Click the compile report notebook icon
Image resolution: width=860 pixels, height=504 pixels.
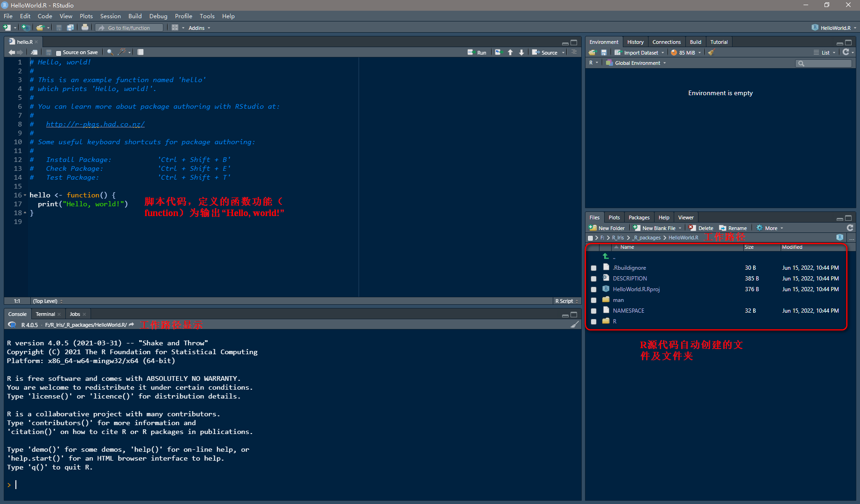[x=141, y=52]
